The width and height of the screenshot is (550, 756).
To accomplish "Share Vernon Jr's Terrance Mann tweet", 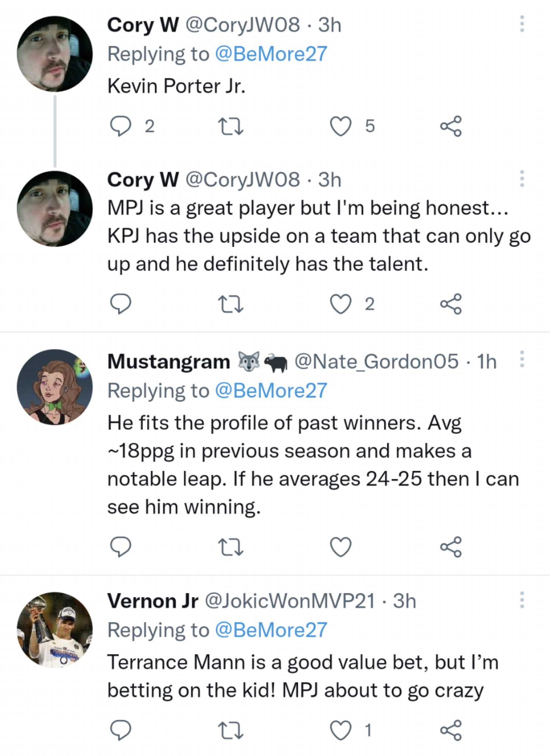I will (x=451, y=730).
